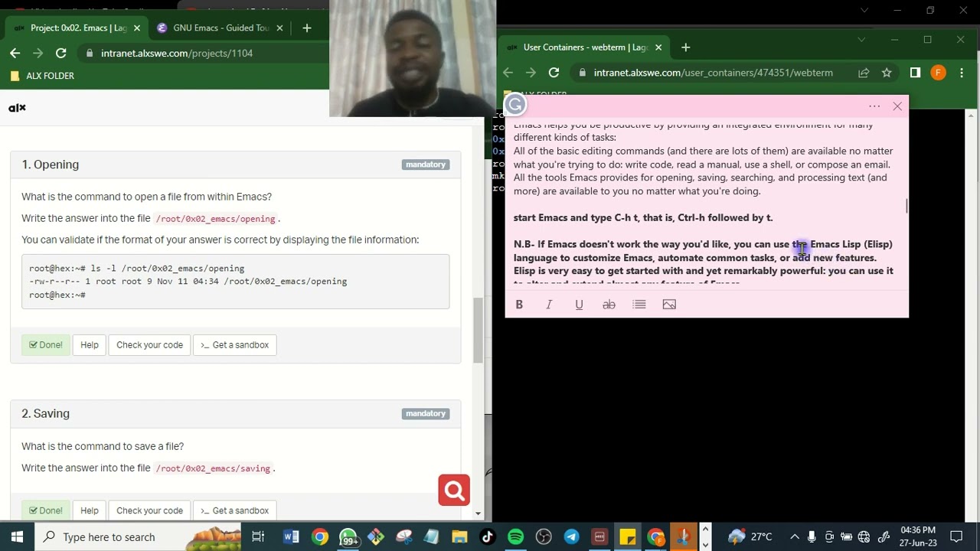Open Windows Start menu
This screenshot has width=980, height=551.
(17, 537)
